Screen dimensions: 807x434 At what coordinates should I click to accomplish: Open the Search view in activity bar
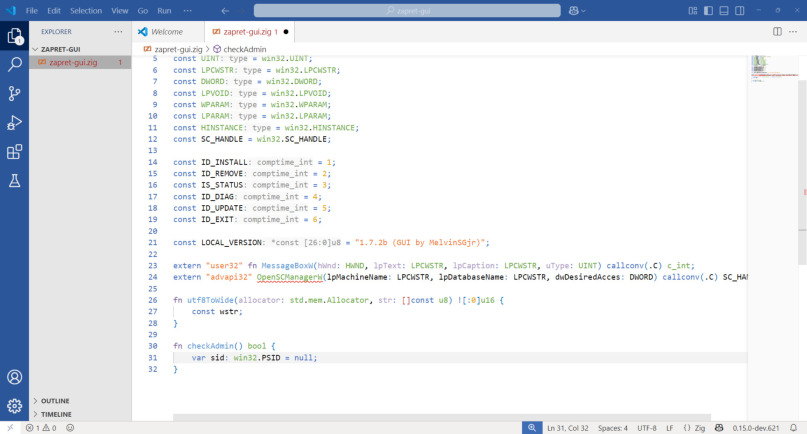tap(15, 64)
